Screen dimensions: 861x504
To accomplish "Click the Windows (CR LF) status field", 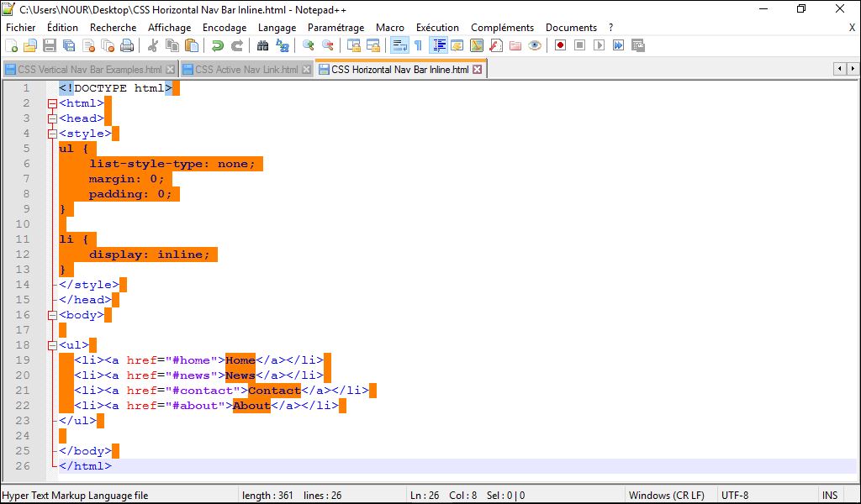I will [666, 496].
